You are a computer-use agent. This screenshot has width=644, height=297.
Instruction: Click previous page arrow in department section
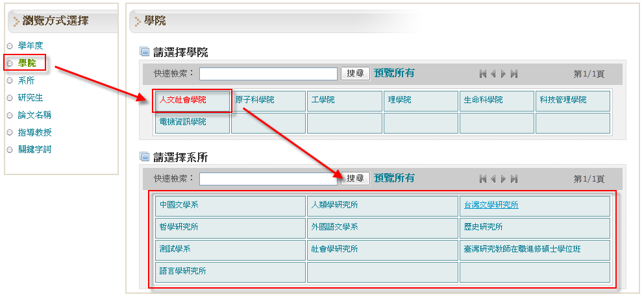[x=493, y=179]
